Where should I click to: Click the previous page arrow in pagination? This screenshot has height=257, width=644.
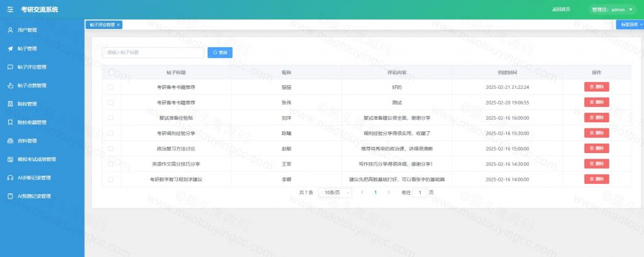pos(362,193)
